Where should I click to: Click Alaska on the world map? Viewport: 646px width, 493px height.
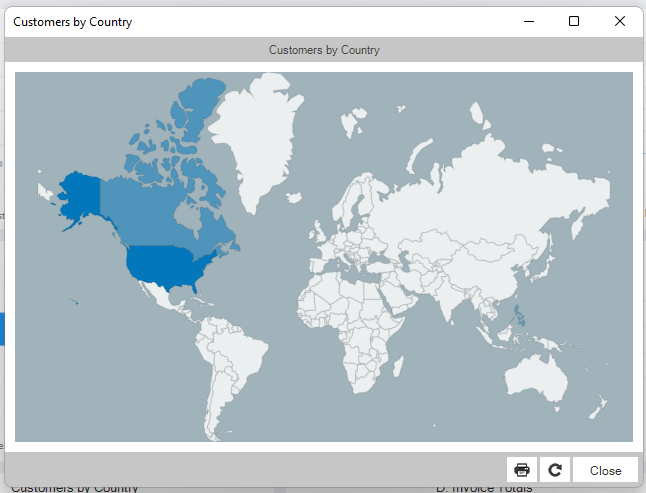pyautogui.click(x=80, y=195)
